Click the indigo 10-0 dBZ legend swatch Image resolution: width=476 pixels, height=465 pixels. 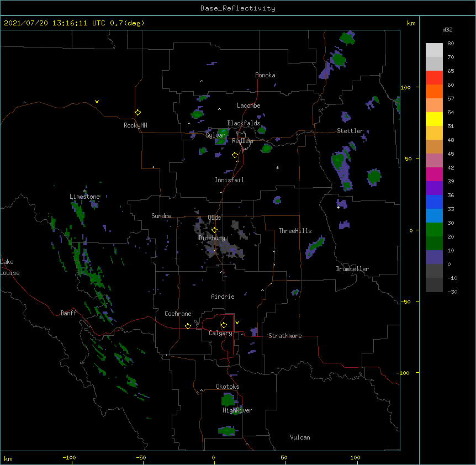[434, 257]
